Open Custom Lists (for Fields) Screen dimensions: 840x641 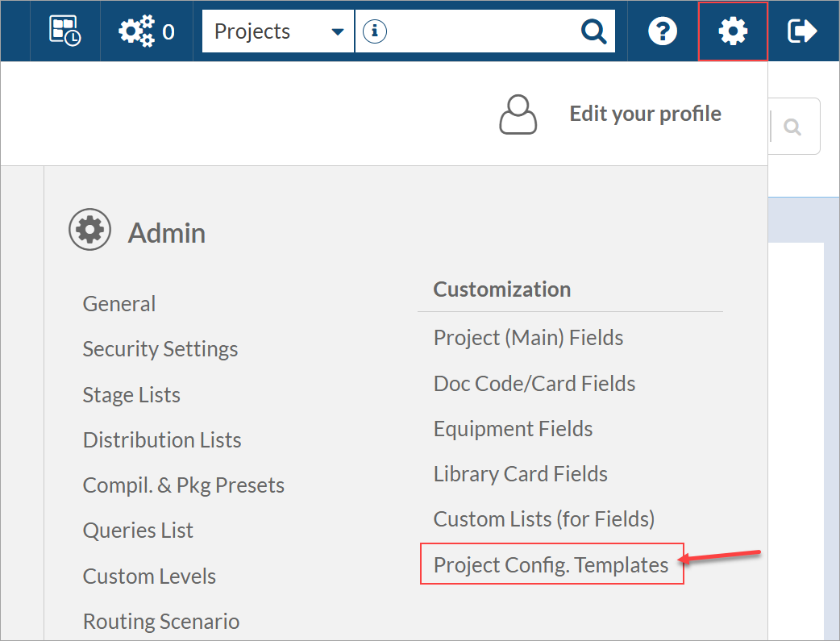tap(544, 519)
